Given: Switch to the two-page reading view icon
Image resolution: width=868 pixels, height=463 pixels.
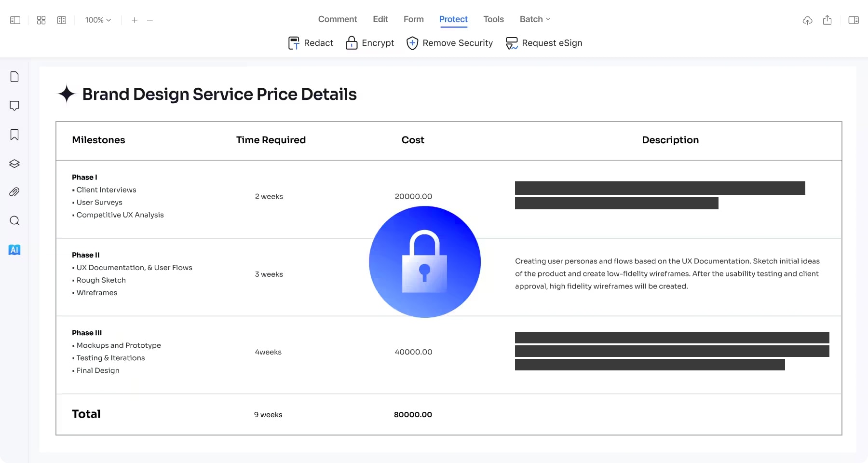Looking at the screenshot, I should click(61, 20).
